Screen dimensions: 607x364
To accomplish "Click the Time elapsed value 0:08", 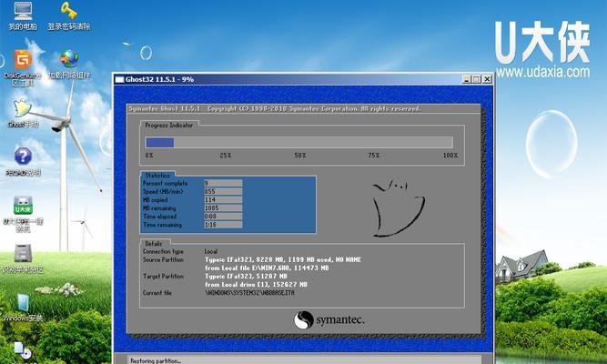I will [x=223, y=217].
